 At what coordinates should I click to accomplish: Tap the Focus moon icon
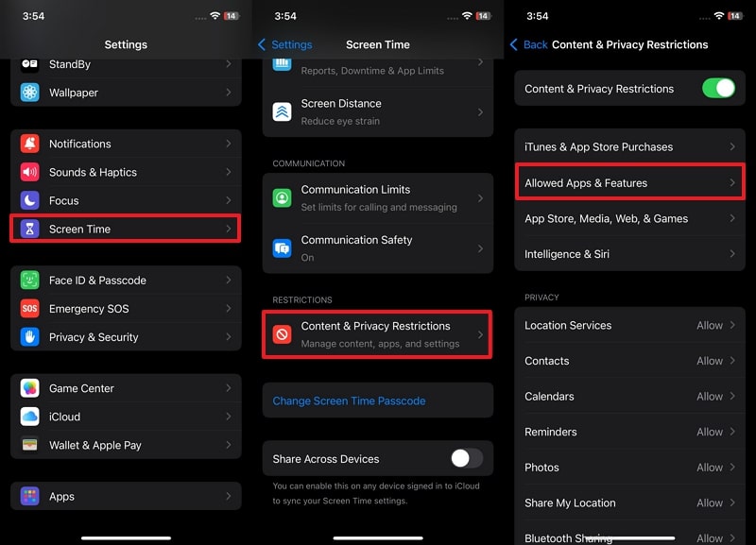(29, 200)
